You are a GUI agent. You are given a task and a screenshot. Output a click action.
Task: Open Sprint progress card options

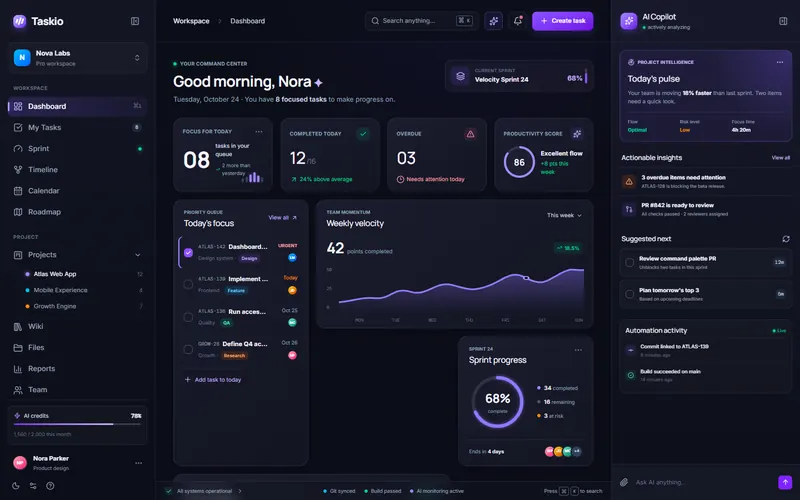[578, 350]
